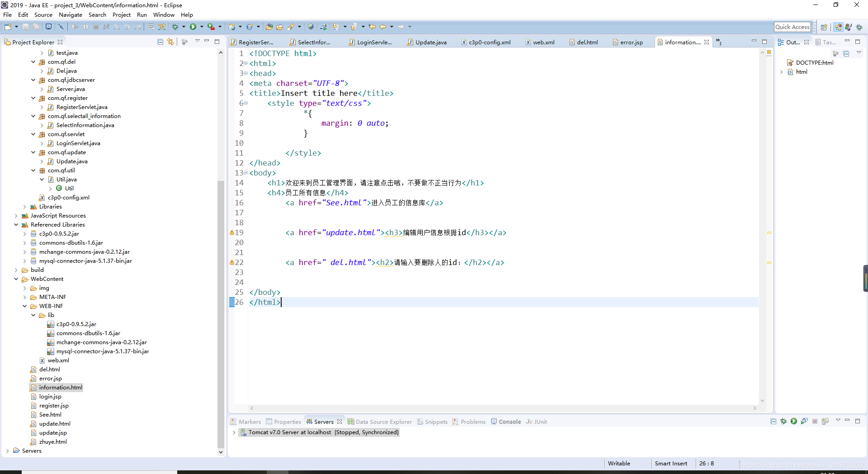Switch to the Java perspective icon
The height and width of the screenshot is (474, 868).
[849, 27]
